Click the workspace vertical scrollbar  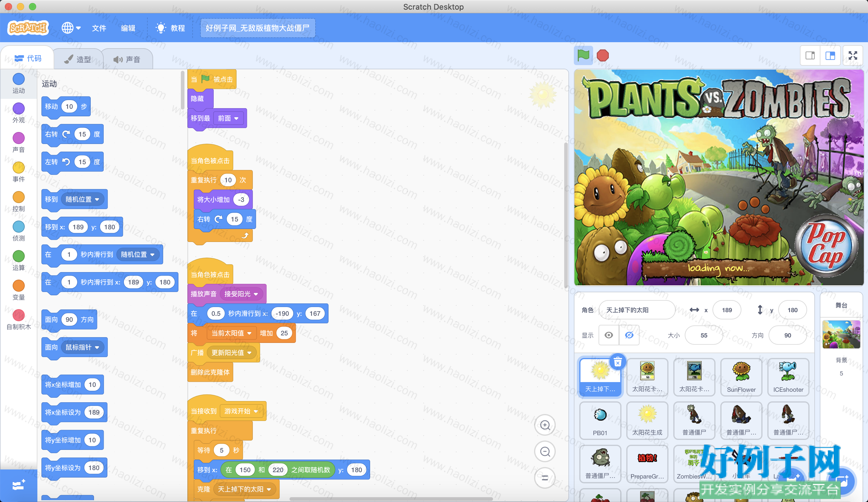pyautogui.click(x=566, y=215)
